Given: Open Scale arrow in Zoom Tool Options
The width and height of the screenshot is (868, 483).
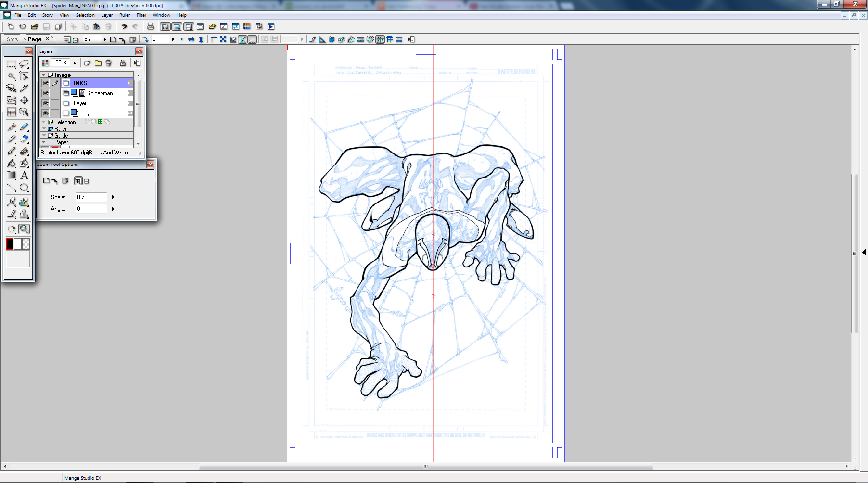Looking at the screenshot, I should [113, 197].
